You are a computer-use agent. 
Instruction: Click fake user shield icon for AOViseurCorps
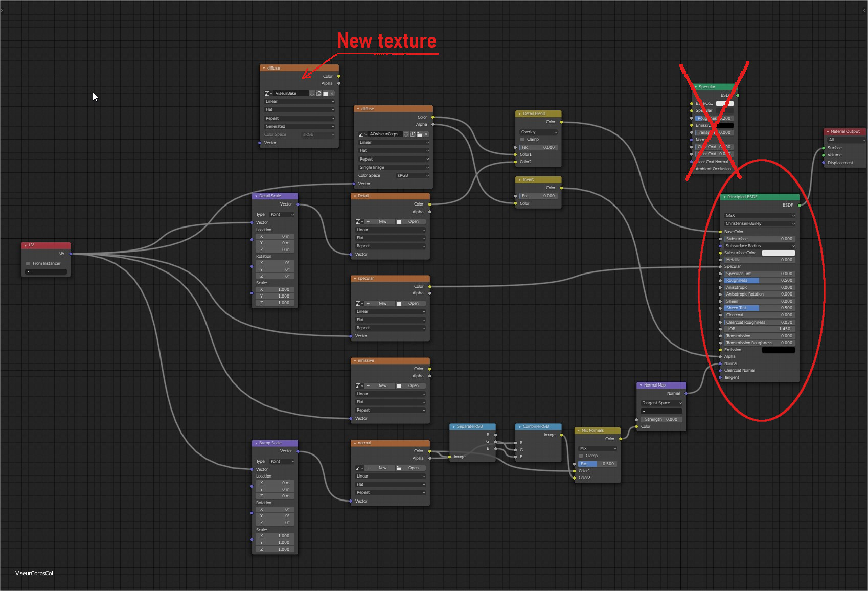406,134
